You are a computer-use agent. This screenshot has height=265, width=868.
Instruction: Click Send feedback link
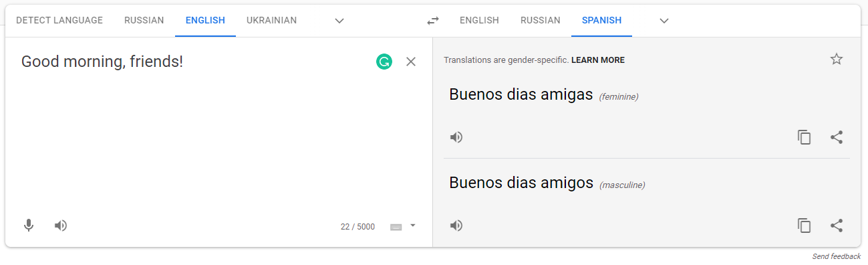(837, 257)
